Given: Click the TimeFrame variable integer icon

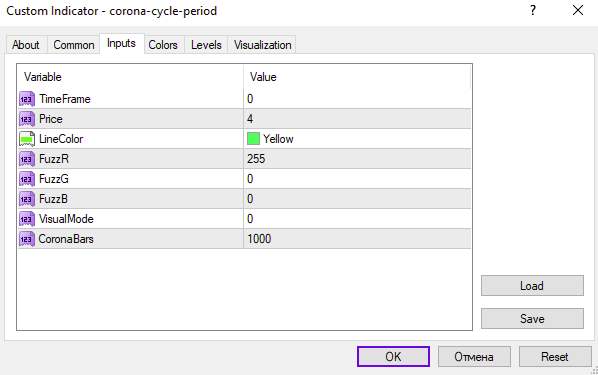Looking at the screenshot, I should [x=27, y=99].
